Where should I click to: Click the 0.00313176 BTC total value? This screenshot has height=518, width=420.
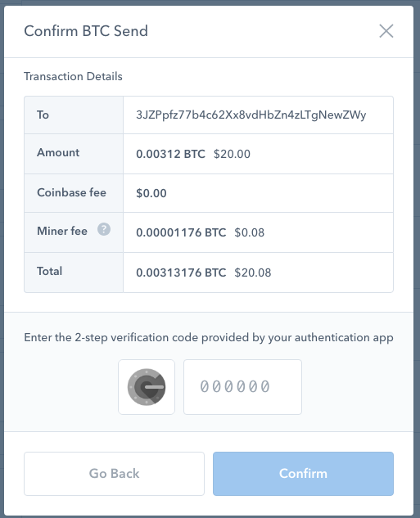[x=181, y=273]
